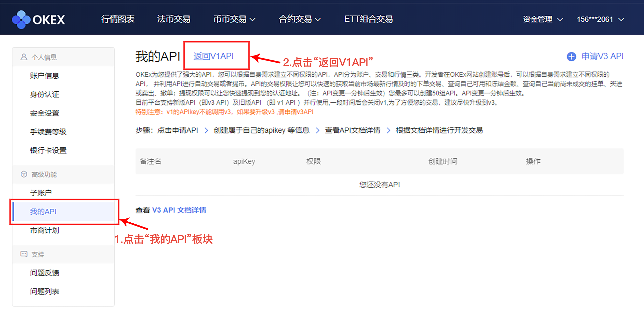Image resolution: width=644 pixels, height=319 pixels.
Task: Open 法币交易 in top navigation
Action: (x=174, y=19)
